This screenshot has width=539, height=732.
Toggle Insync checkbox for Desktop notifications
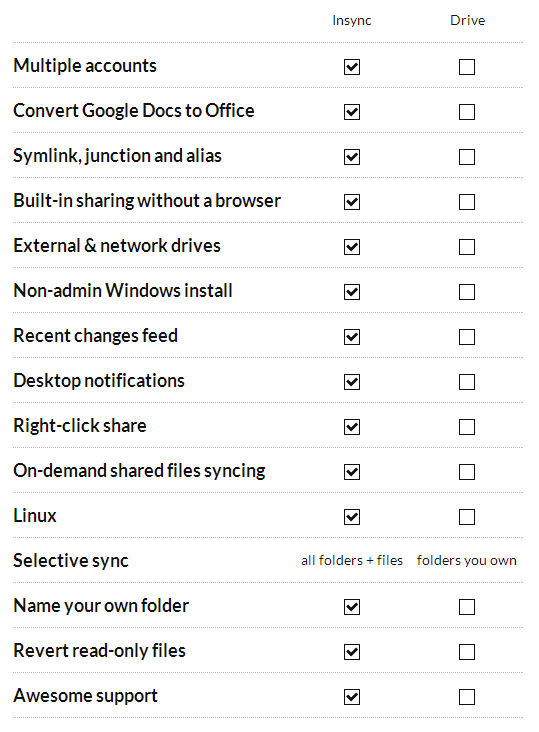pyautogui.click(x=352, y=382)
